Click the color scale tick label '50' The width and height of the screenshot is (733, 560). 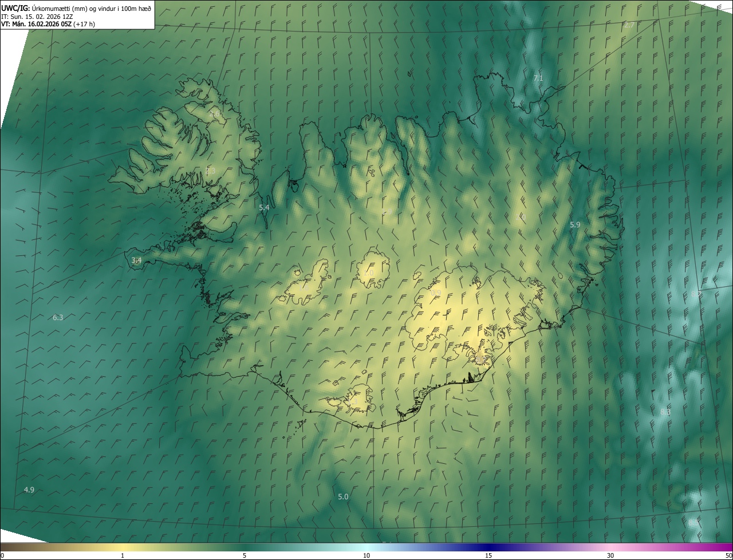point(728,556)
